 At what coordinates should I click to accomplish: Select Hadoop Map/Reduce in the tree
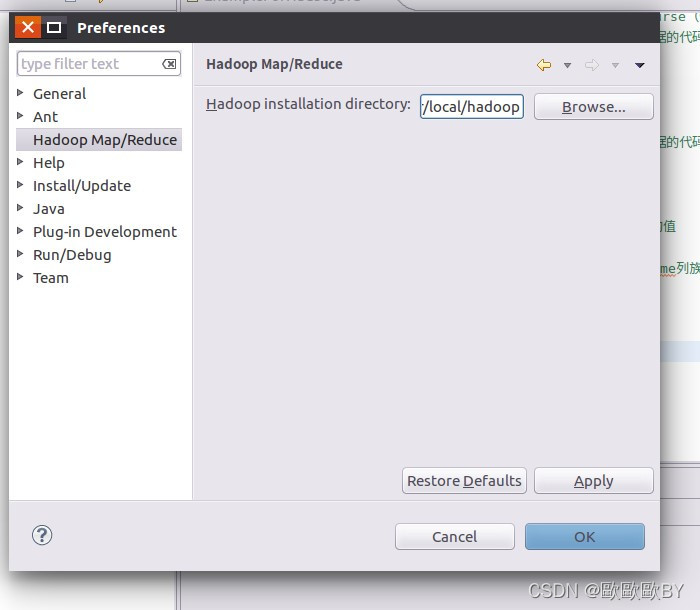tap(105, 140)
